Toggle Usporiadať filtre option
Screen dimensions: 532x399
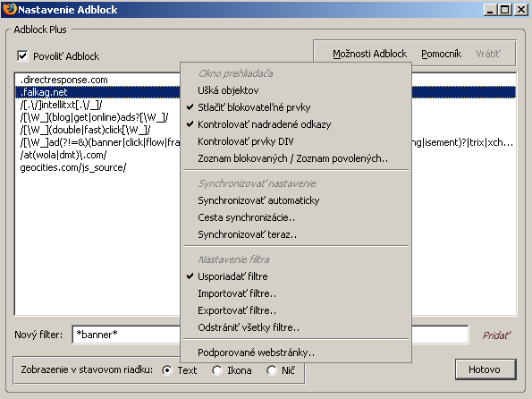[296, 276]
